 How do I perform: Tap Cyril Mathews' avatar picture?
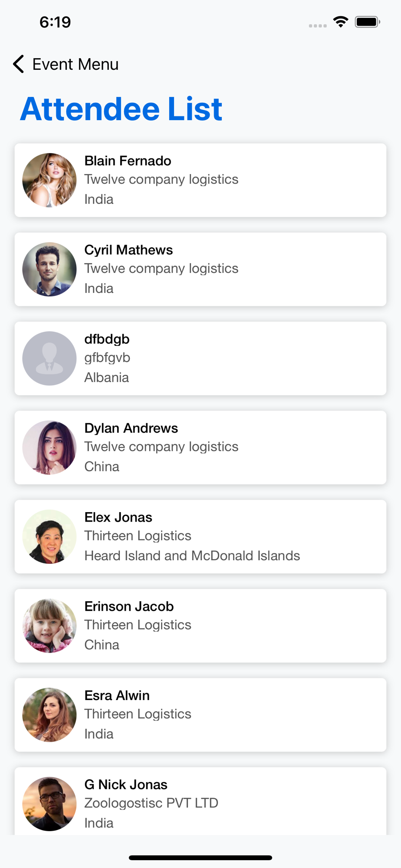click(x=49, y=269)
